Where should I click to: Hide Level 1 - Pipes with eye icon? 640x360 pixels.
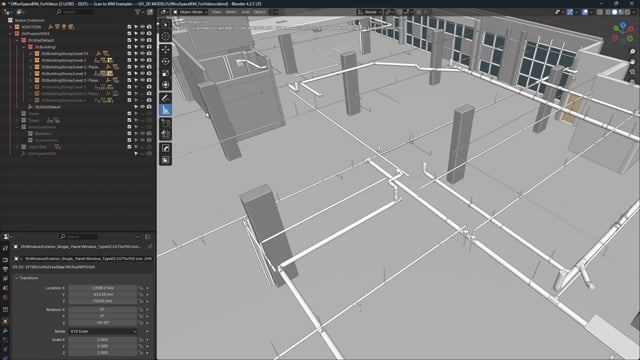tap(142, 67)
